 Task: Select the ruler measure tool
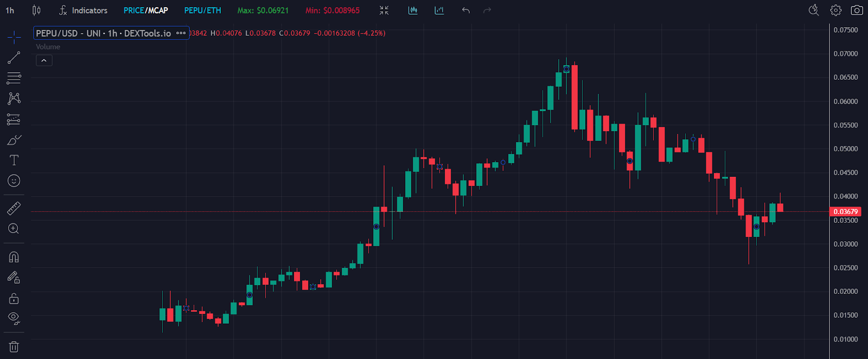pyautogui.click(x=14, y=208)
